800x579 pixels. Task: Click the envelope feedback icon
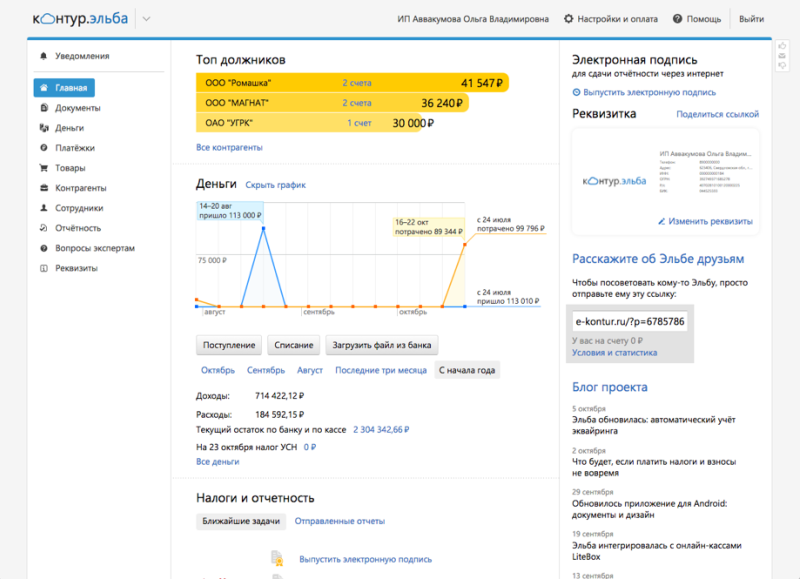(x=782, y=56)
